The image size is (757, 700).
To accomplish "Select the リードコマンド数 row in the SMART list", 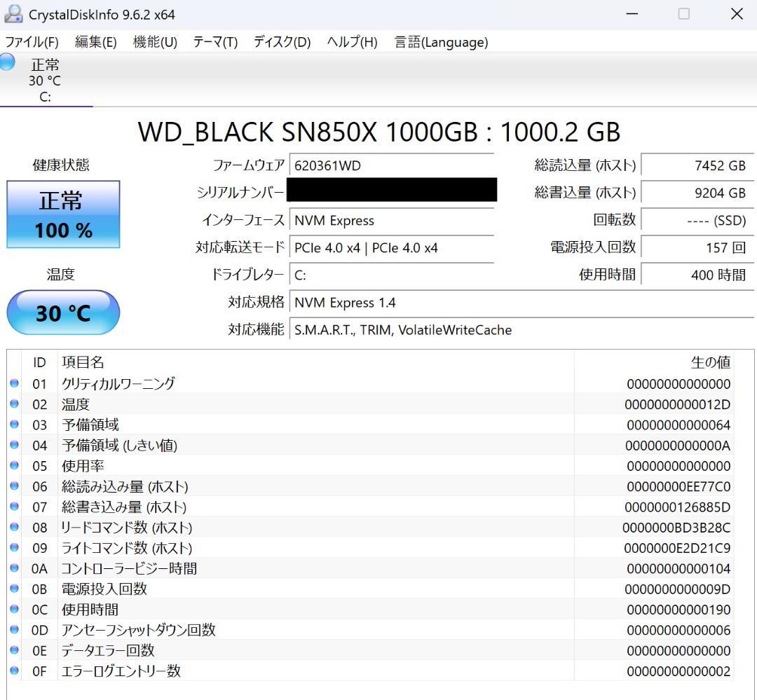I will 280,527.
